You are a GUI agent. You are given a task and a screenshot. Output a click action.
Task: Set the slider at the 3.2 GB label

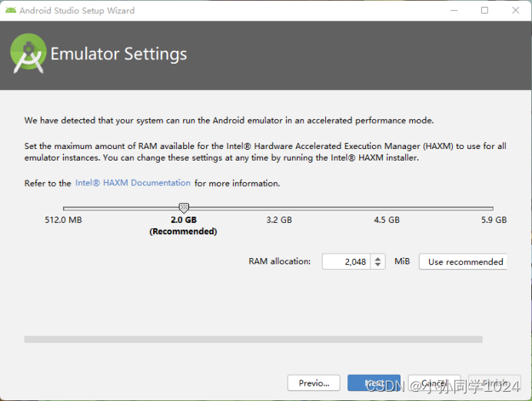pos(279,220)
